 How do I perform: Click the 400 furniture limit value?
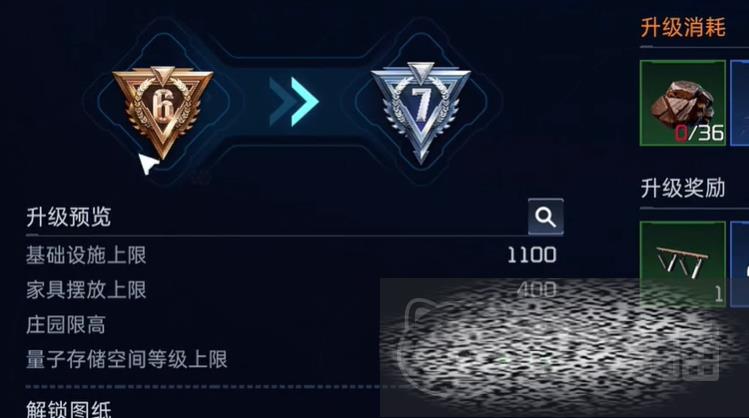[x=536, y=289]
